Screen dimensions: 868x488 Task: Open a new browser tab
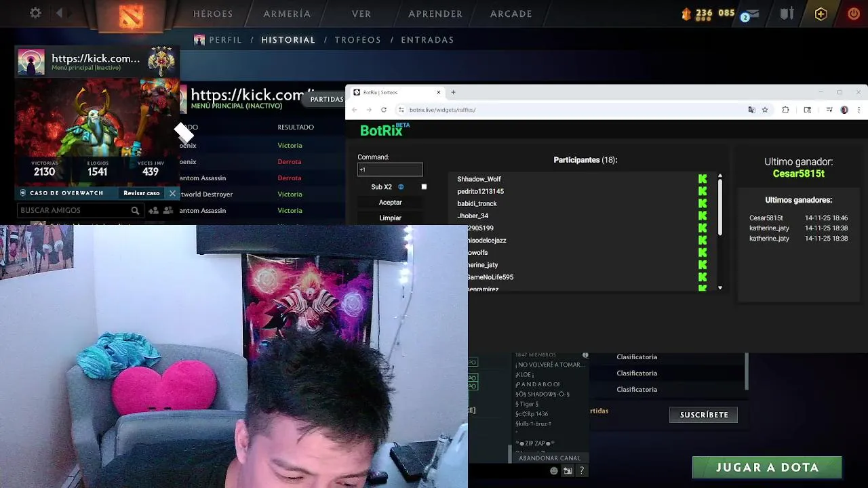(453, 92)
